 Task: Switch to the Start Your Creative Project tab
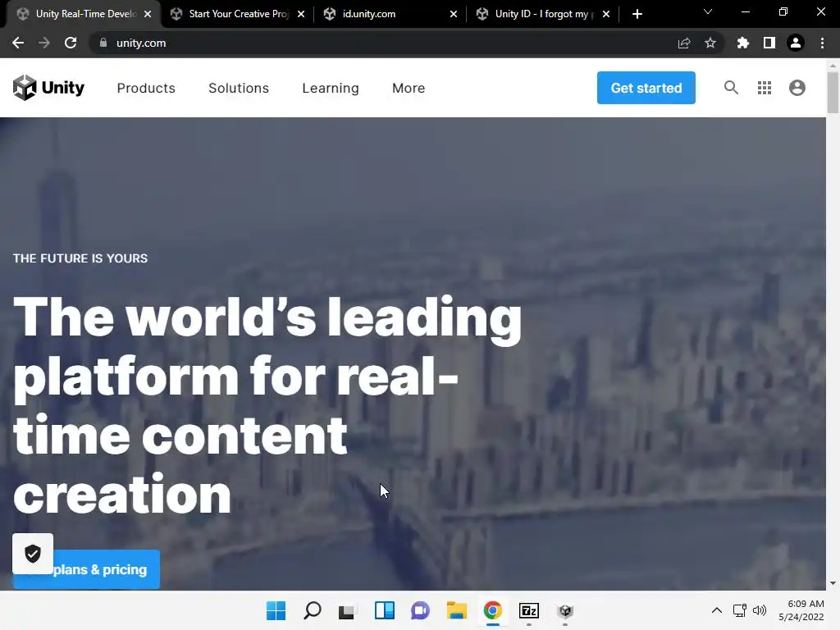coord(239,14)
